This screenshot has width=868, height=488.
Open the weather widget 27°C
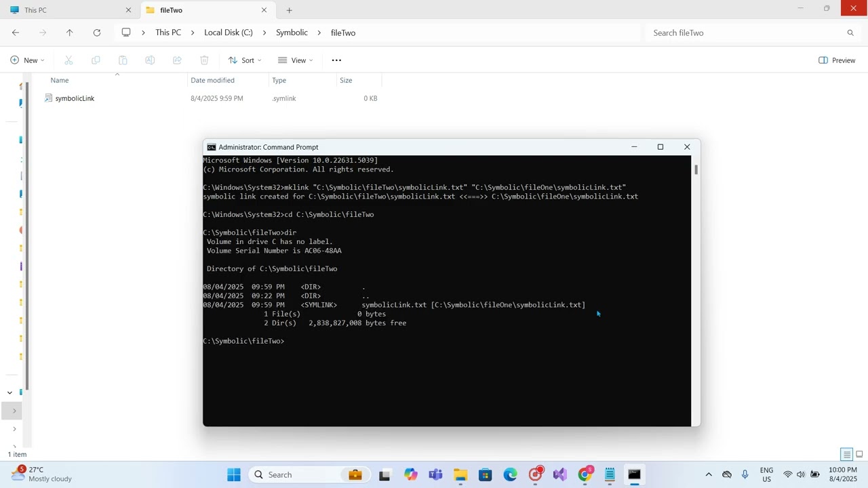point(42,474)
